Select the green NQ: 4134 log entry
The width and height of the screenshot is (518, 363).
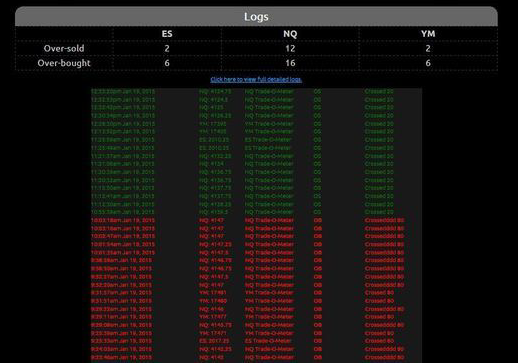click(243, 164)
